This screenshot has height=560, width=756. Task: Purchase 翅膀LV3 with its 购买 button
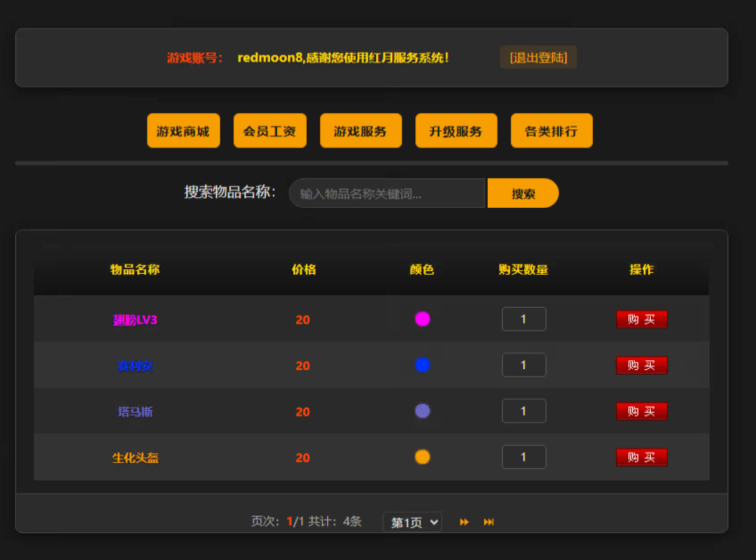click(641, 319)
